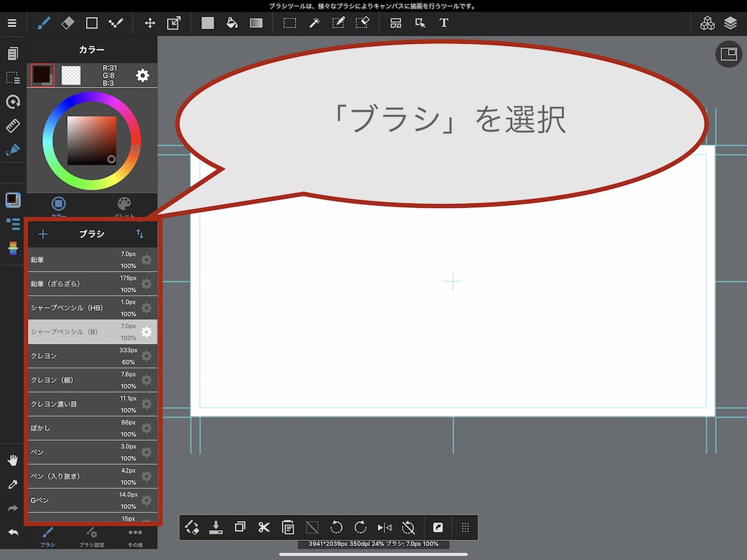
Task: Select the Eraser tool in top toolbar
Action: pos(68,23)
